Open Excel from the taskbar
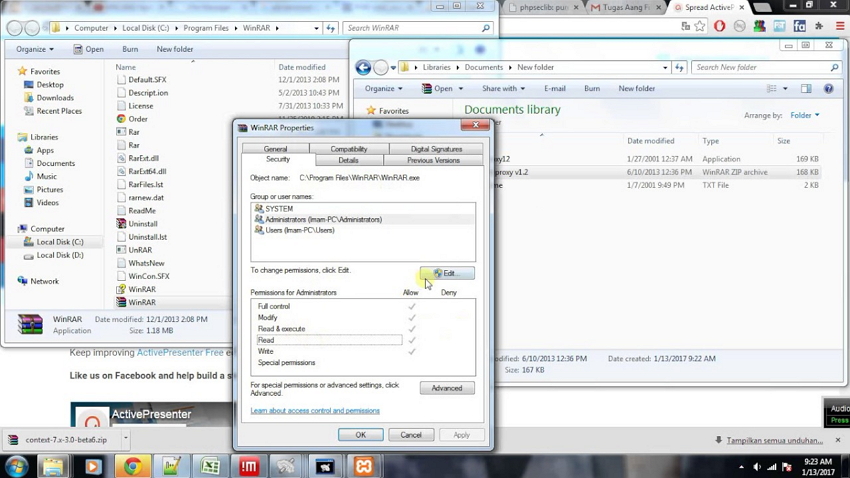The image size is (850, 478). click(210, 466)
